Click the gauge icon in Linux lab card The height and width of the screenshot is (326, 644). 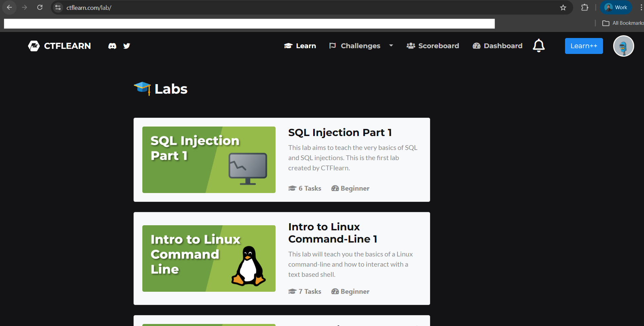pyautogui.click(x=335, y=291)
